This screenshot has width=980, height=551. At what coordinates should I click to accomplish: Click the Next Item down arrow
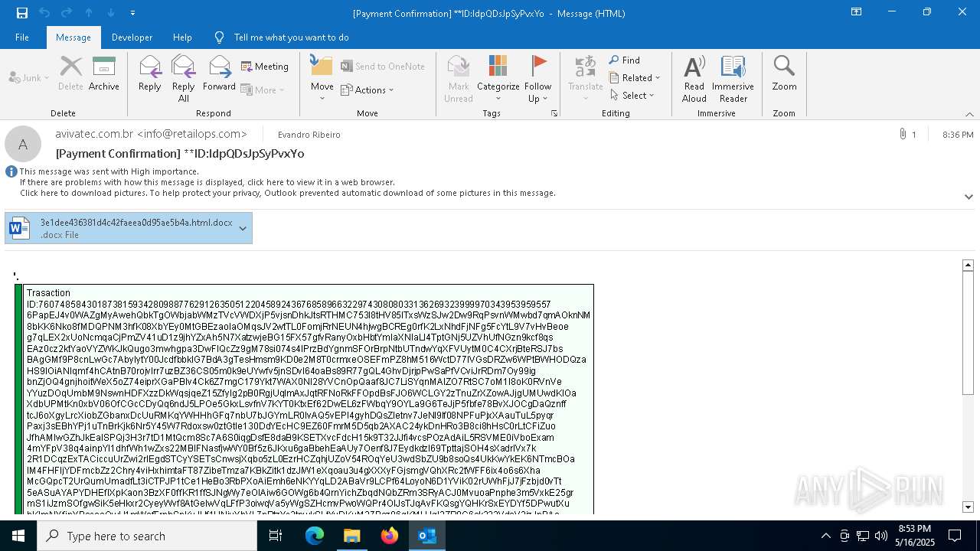[111, 13]
